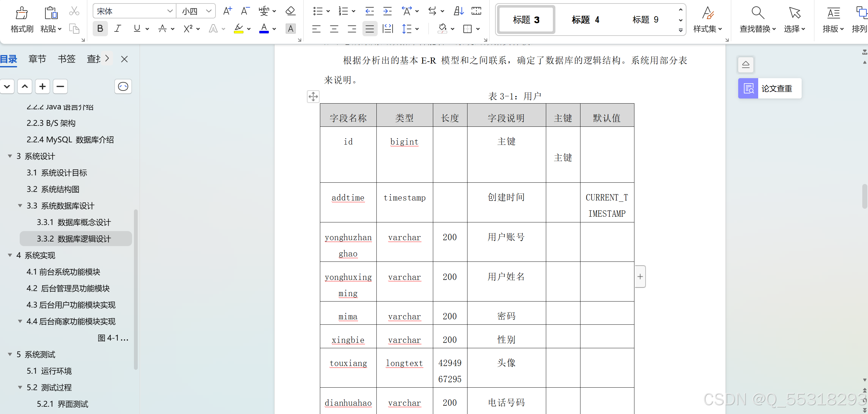Close the navigation pane with X
Screen dimensions: 868x414
point(124,59)
